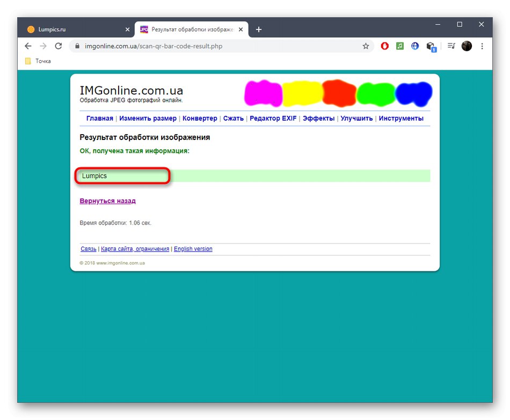
Task: Close the Lumpics.ru tab
Action: (x=128, y=30)
